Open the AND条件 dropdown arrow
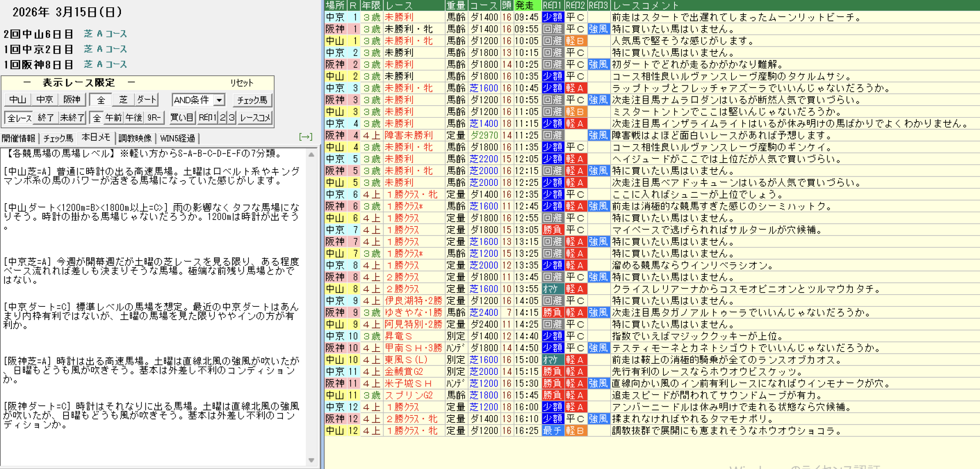The width and height of the screenshot is (980, 469). point(219,100)
